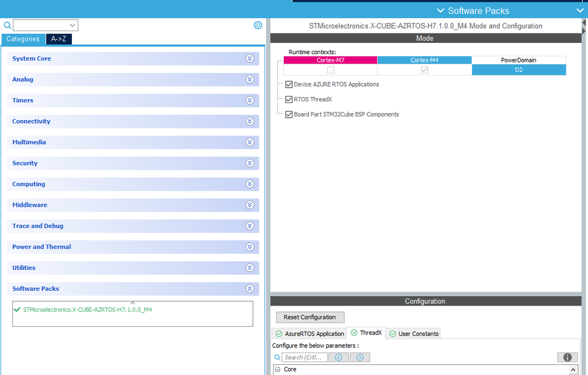Image resolution: width=588 pixels, height=375 pixels.
Task: Open the ThreadX configuration tab
Action: click(x=366, y=333)
